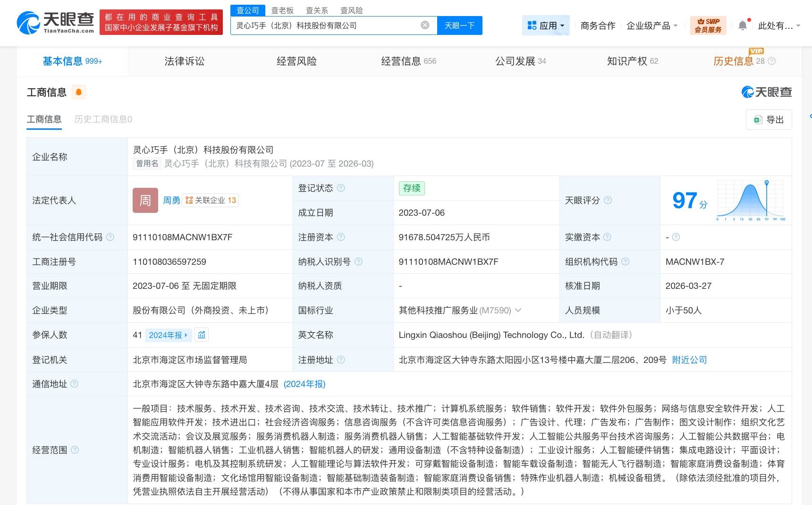
Task: Open the 应用 dropdown menu
Action: click(x=546, y=25)
